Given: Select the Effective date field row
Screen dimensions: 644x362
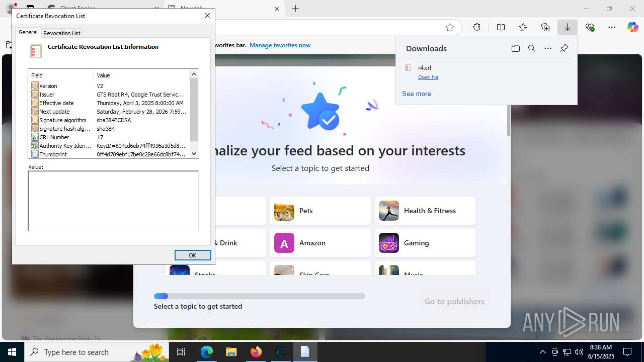Looking at the screenshot, I should (109, 103).
